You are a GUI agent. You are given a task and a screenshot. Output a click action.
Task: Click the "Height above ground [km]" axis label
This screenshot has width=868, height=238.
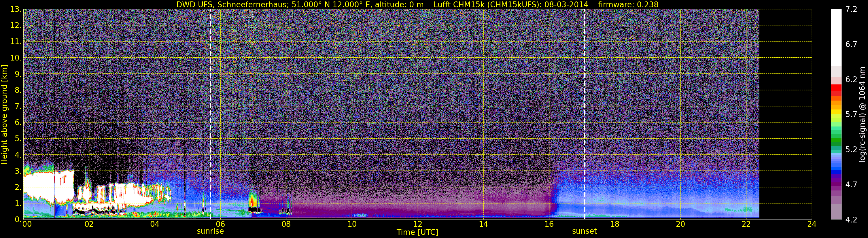click(4, 115)
